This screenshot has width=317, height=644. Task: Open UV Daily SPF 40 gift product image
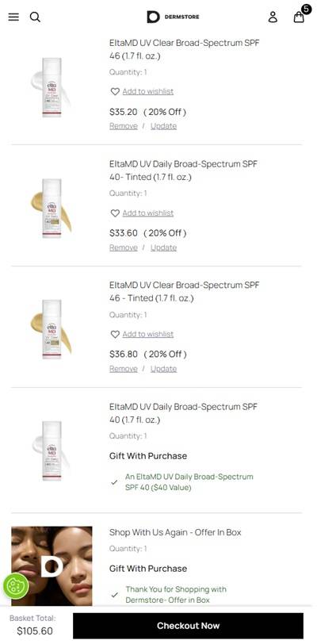click(x=52, y=450)
